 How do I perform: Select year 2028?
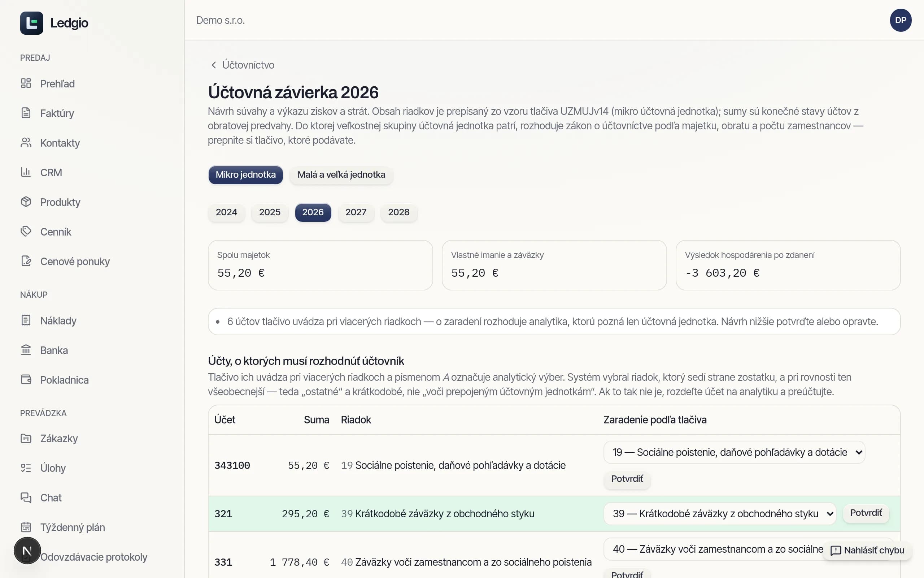pyautogui.click(x=398, y=212)
